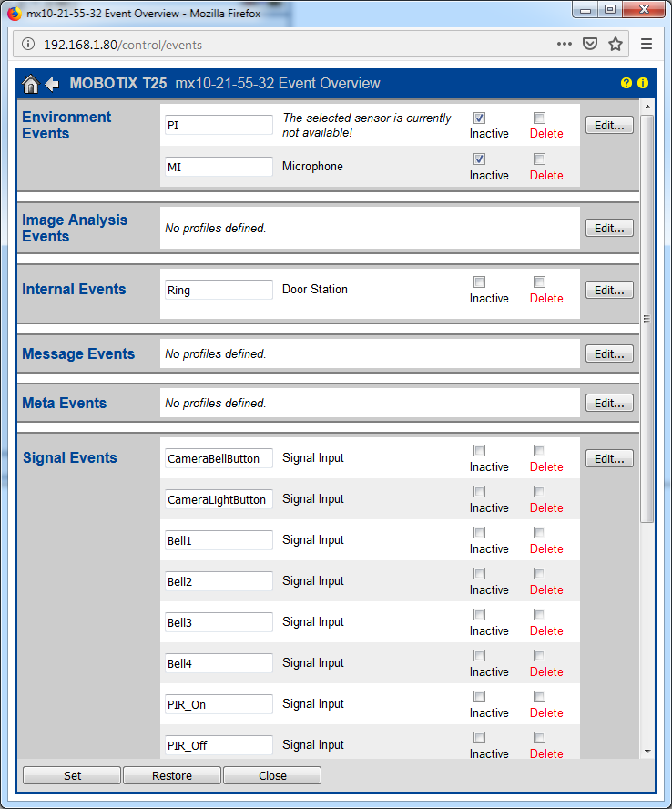Open the yellow info icon
Screen dimensions: 672x809
(x=643, y=83)
